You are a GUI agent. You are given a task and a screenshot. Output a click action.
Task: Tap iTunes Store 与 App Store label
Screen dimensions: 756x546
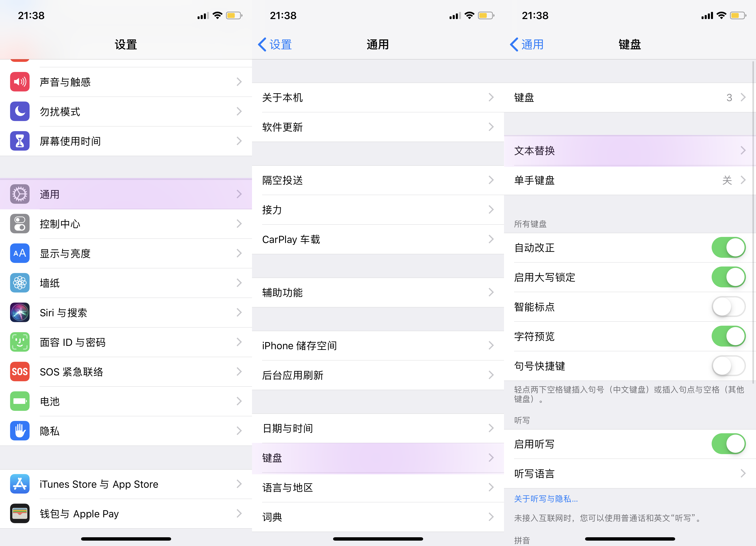coord(99,484)
